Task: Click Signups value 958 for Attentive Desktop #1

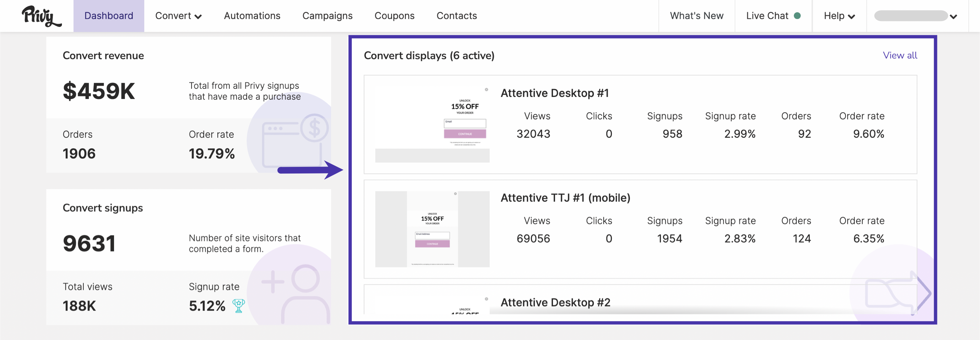Action: [672, 134]
